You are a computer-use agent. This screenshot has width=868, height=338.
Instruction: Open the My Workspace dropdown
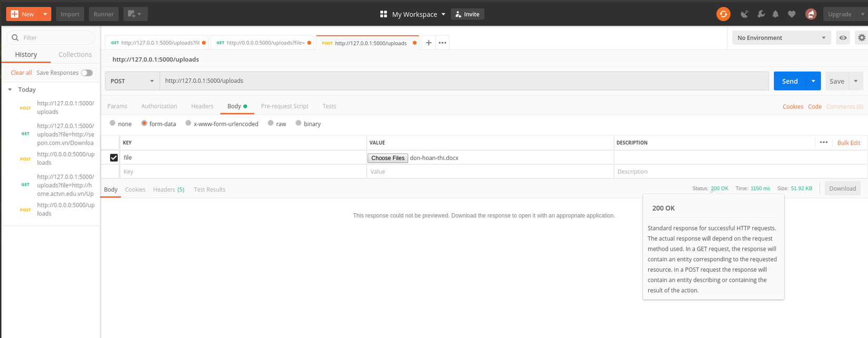coord(419,14)
